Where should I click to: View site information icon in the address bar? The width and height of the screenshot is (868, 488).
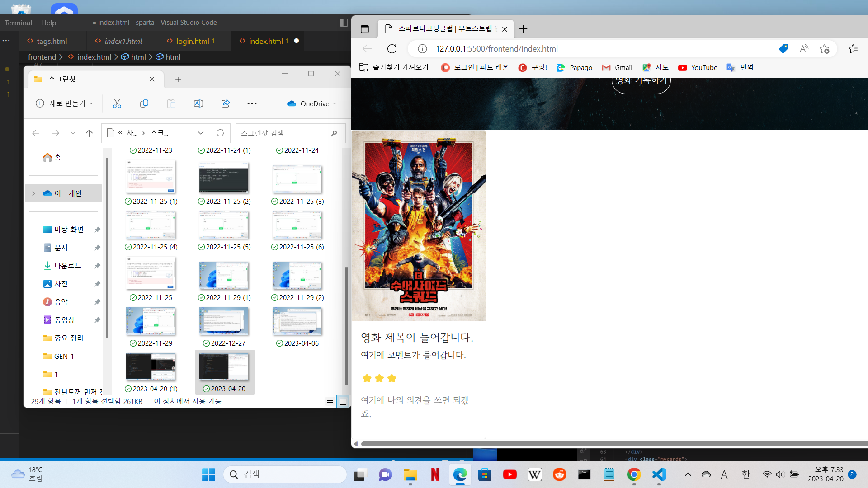(x=422, y=49)
